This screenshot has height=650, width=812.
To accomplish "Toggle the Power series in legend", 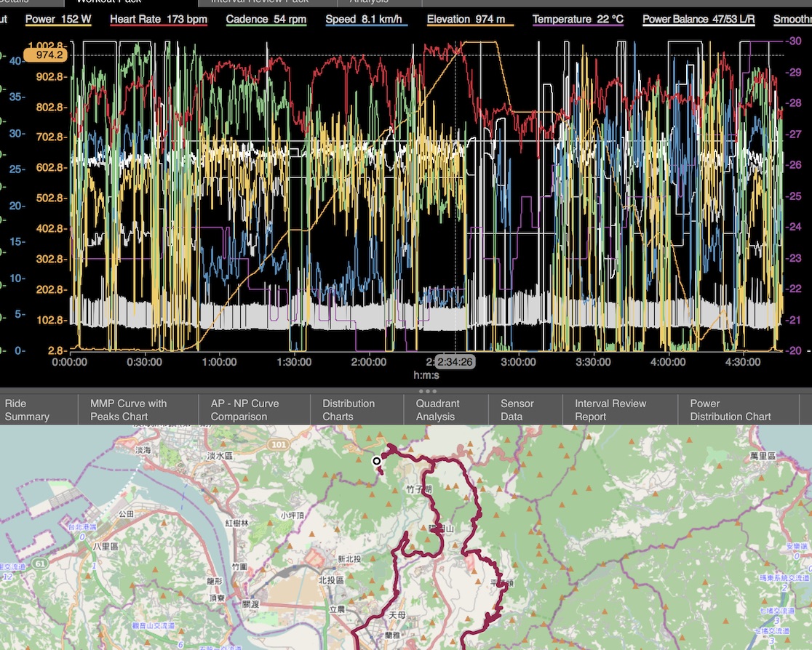I will click(x=58, y=20).
